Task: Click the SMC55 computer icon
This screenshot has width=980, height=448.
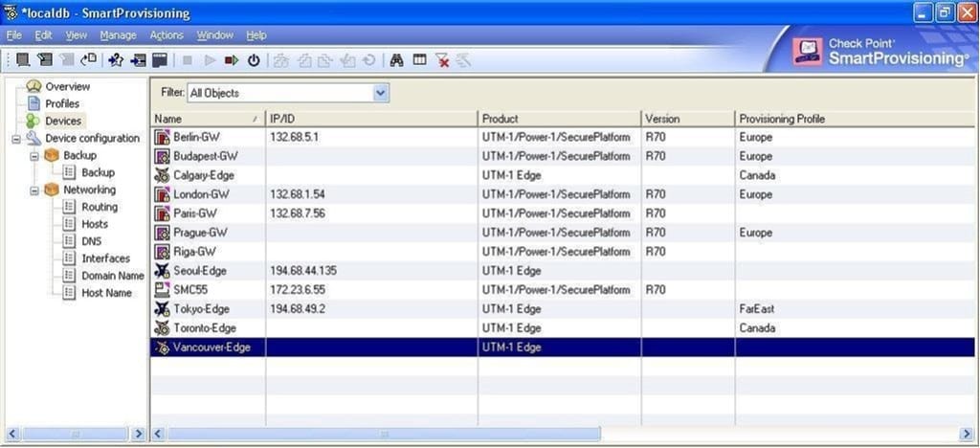Action: (x=162, y=290)
